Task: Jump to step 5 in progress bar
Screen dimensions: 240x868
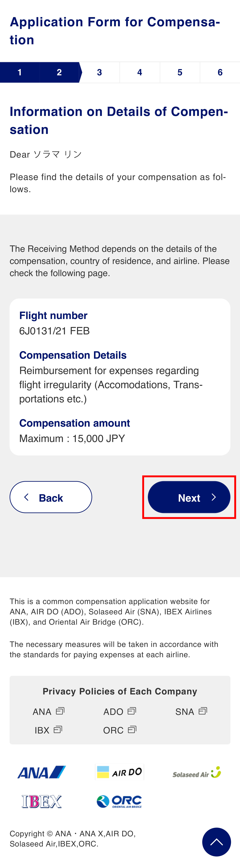Action: coord(180,72)
